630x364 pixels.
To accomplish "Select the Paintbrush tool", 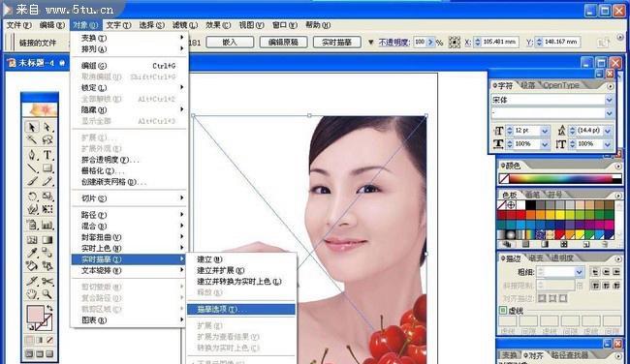I will click(x=31, y=181).
